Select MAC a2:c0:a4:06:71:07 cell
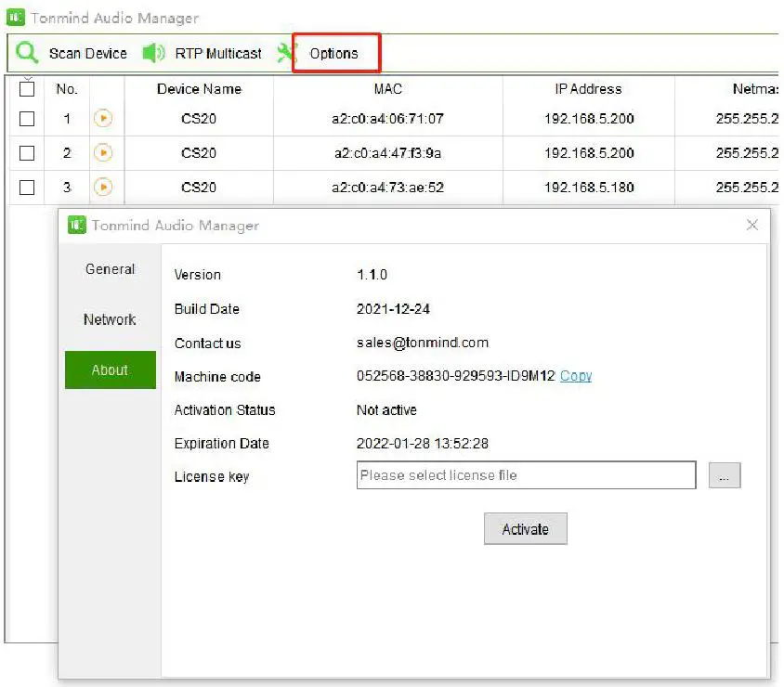 (x=387, y=119)
